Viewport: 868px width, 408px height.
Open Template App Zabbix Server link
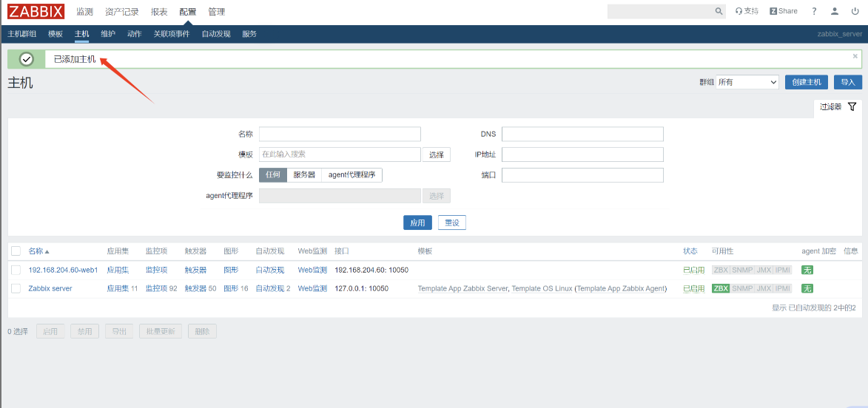point(462,288)
